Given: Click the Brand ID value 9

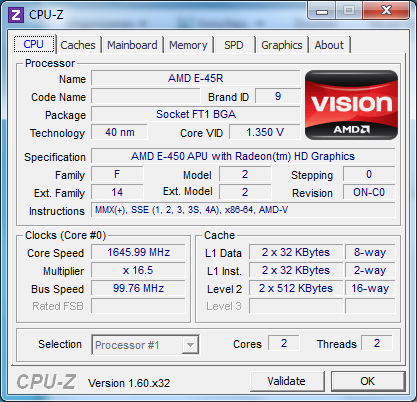Looking at the screenshot, I should [278, 96].
